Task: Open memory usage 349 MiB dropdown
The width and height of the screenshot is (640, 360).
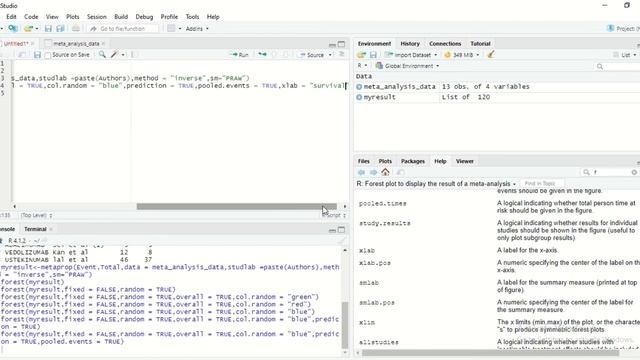Action: [462, 55]
